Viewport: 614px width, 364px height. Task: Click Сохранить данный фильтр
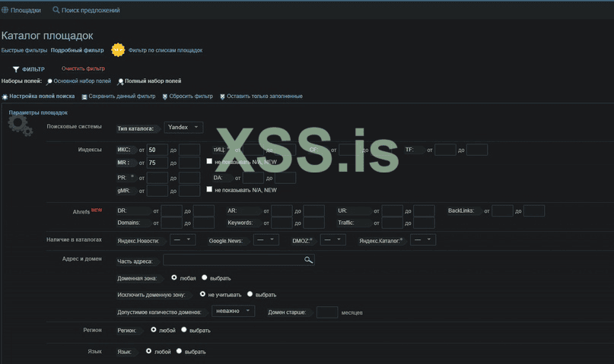122,97
